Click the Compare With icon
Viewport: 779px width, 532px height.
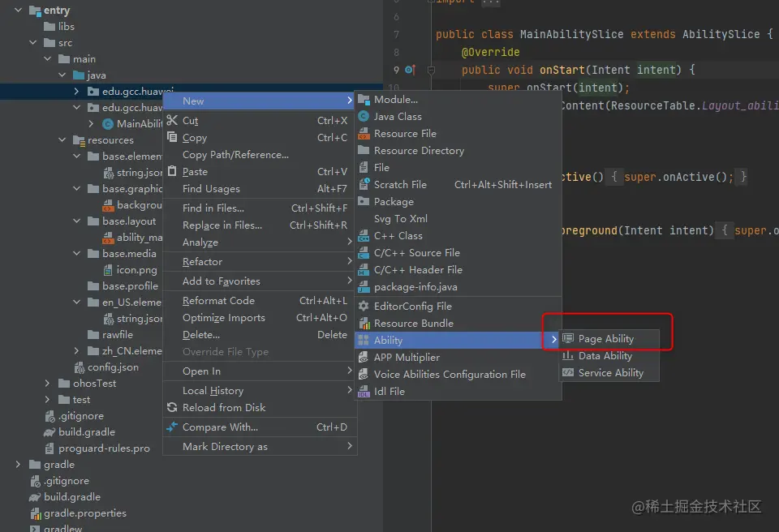pyautogui.click(x=172, y=427)
